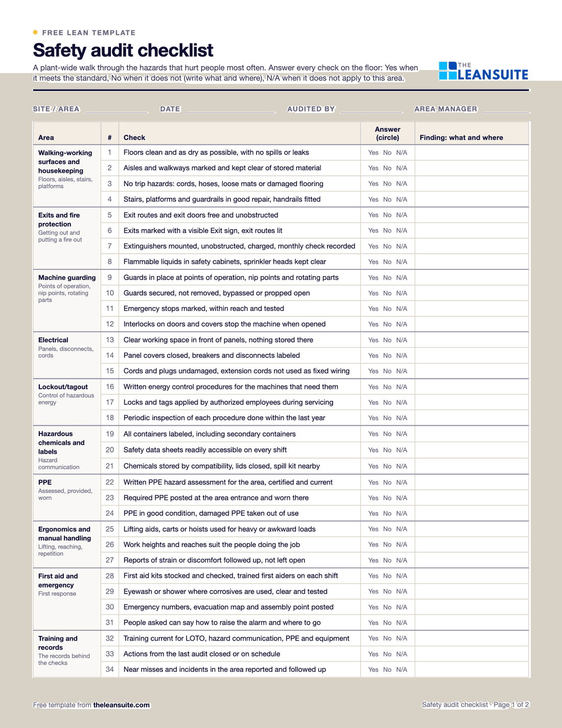Select the 'Exits and fire protection' area cell

click(x=67, y=238)
